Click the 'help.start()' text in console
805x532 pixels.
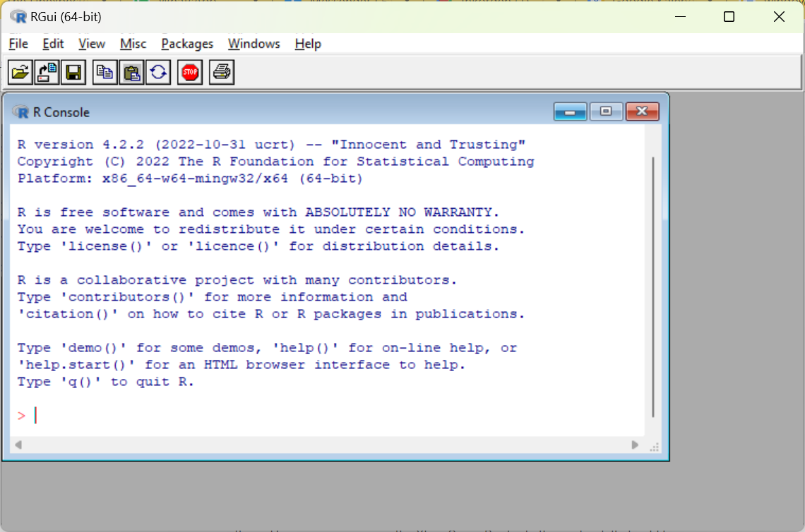pyautogui.click(x=76, y=365)
